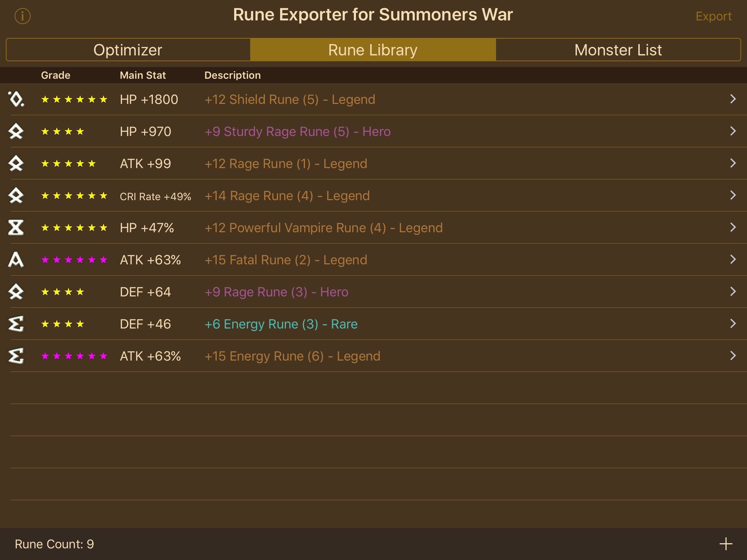The width and height of the screenshot is (747, 560).
Task: Tap the Energy rune icon for the +15 Legend rune
Action: pos(16,356)
